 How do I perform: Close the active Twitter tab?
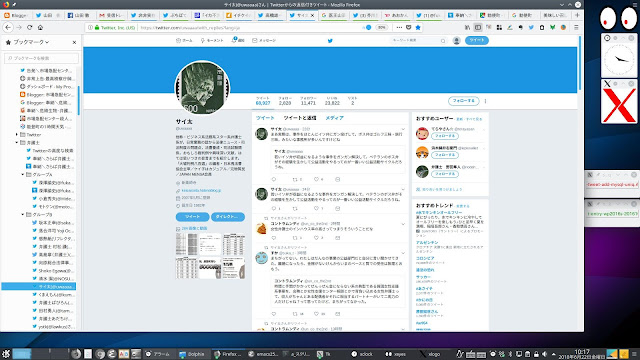(313, 15)
